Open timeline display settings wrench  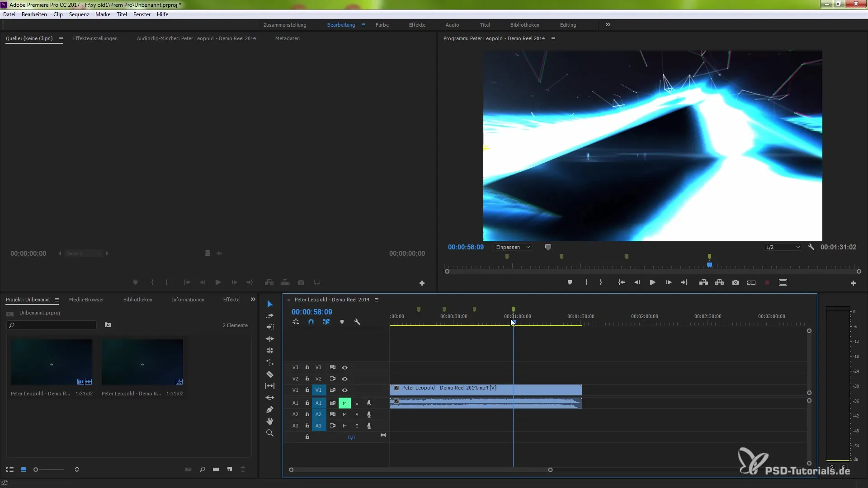357,322
